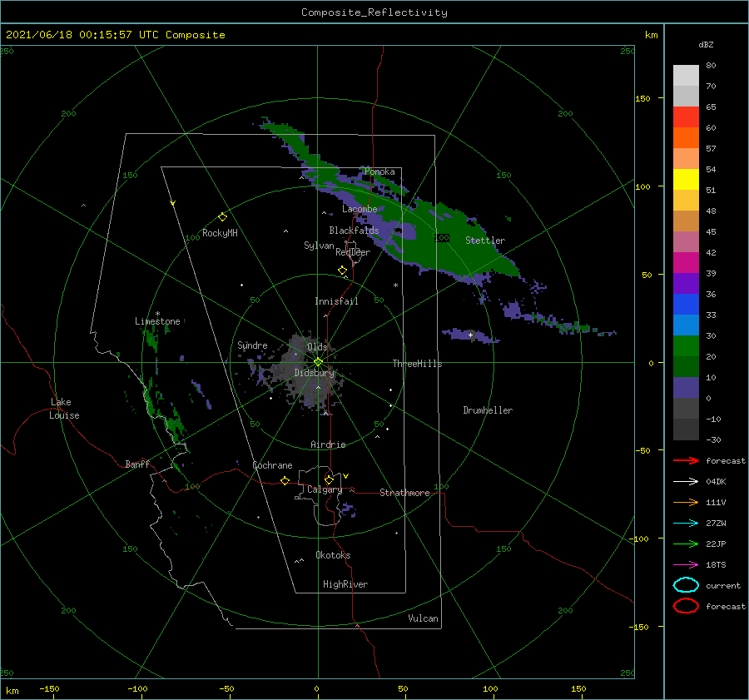Select the 48–51 dBZ amber legend swatch
This screenshot has width=749, height=700.
[686, 201]
